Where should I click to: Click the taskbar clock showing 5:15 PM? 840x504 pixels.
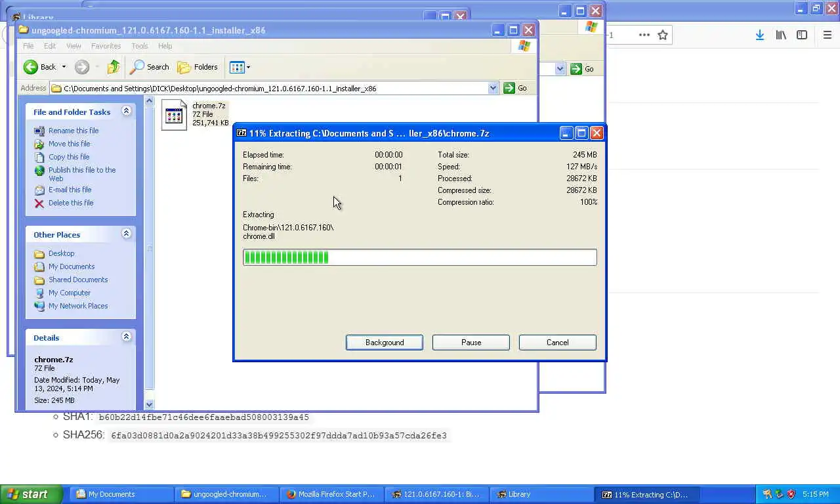[815, 494]
